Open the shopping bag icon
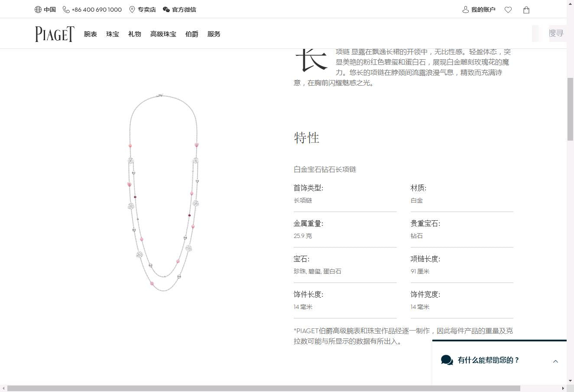 pos(526,10)
